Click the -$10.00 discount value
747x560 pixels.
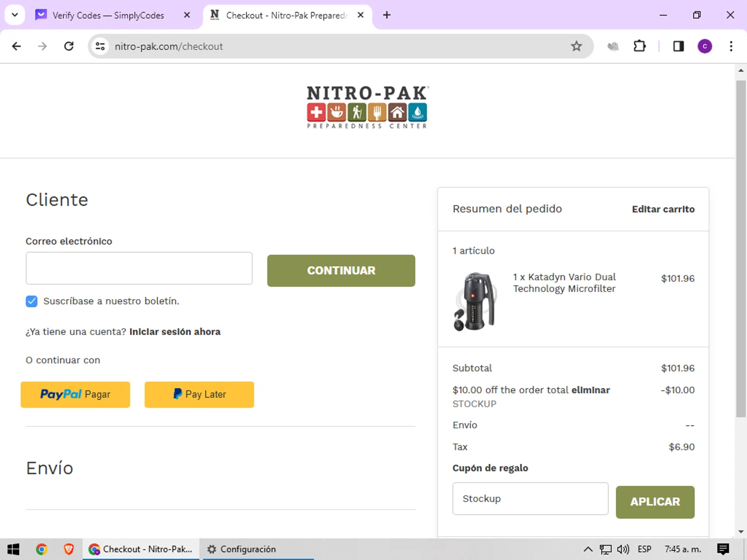678,390
